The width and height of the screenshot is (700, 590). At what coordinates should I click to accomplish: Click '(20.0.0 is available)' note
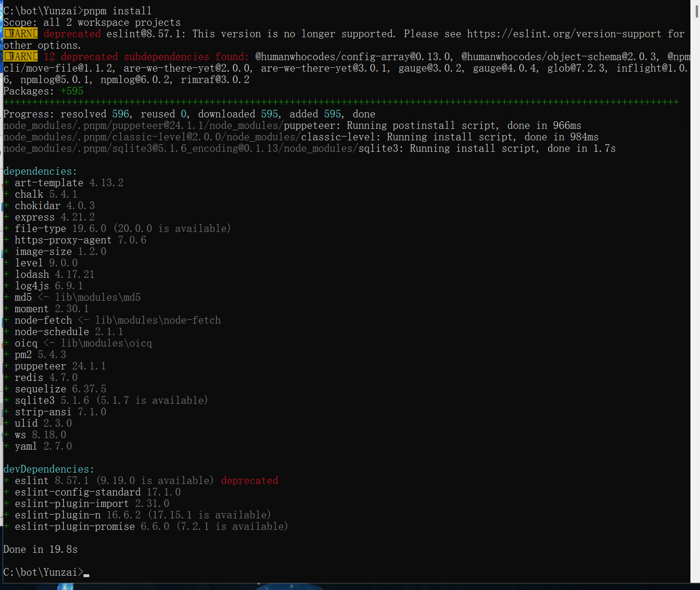pos(172,228)
